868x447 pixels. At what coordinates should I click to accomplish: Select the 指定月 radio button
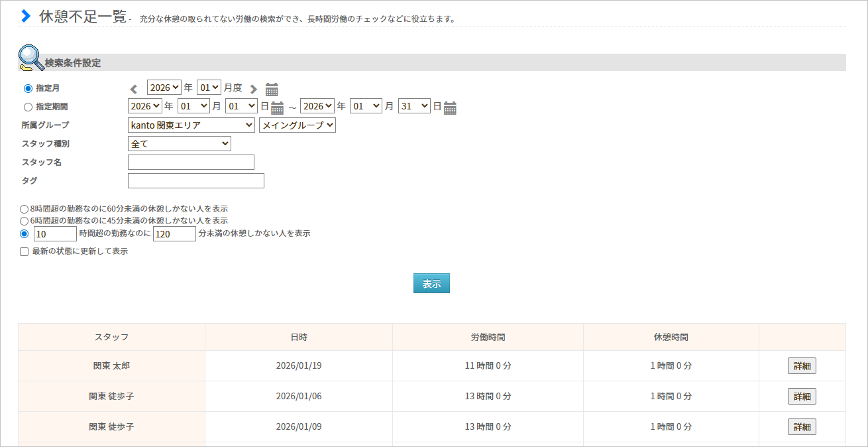pyautogui.click(x=28, y=88)
